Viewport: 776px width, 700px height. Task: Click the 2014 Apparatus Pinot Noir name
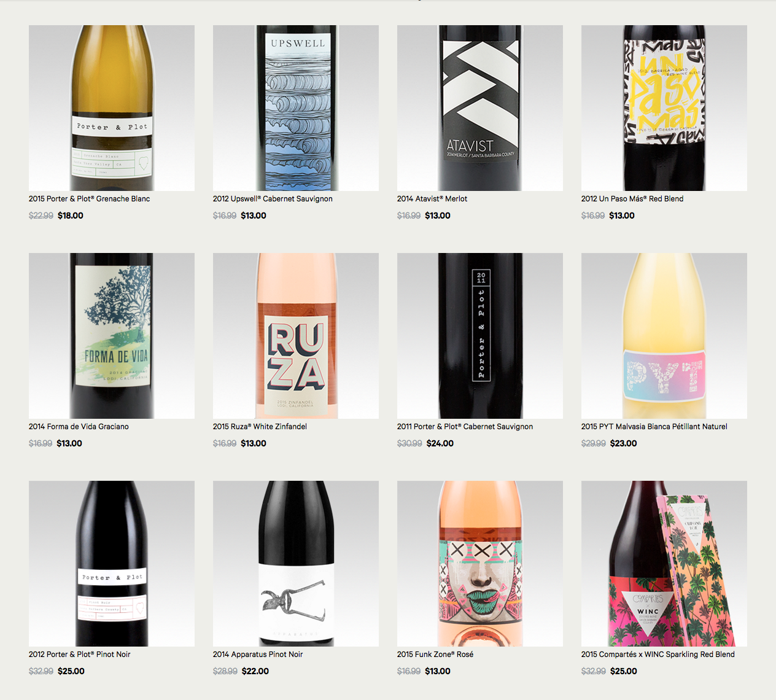point(258,655)
